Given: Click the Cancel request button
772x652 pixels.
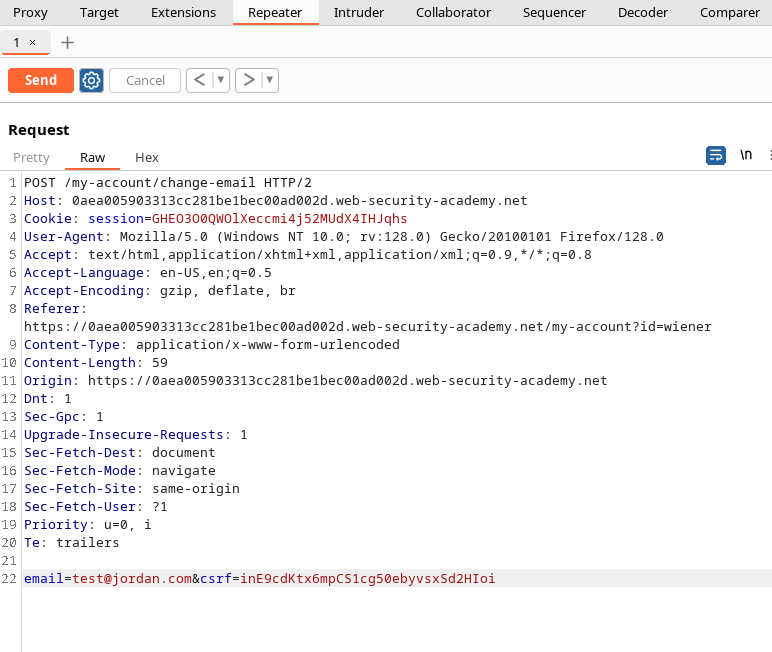Looking at the screenshot, I should point(145,80).
